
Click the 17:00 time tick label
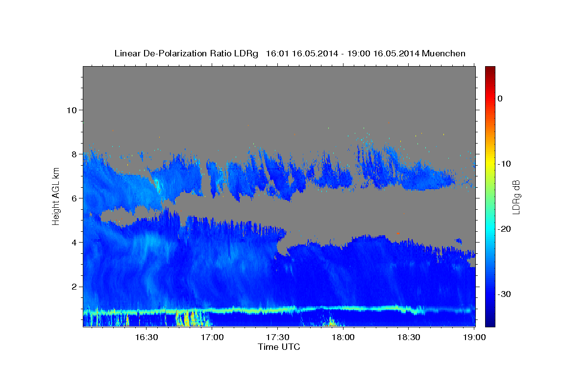pyautogui.click(x=212, y=338)
